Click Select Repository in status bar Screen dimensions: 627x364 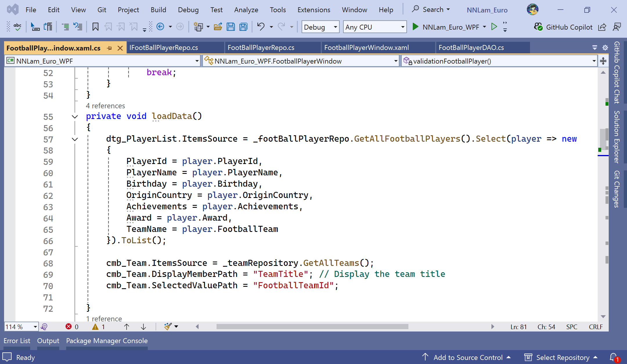[561, 357]
